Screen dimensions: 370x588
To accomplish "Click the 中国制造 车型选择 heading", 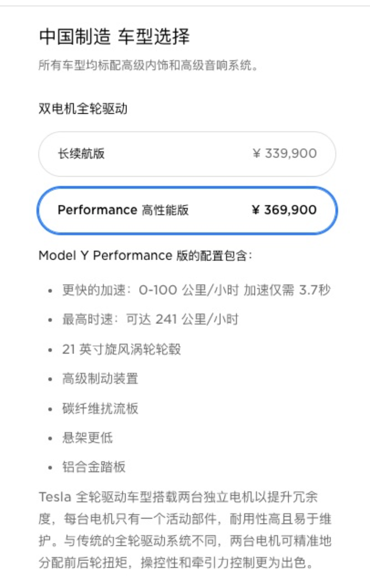I will pos(114,38).
